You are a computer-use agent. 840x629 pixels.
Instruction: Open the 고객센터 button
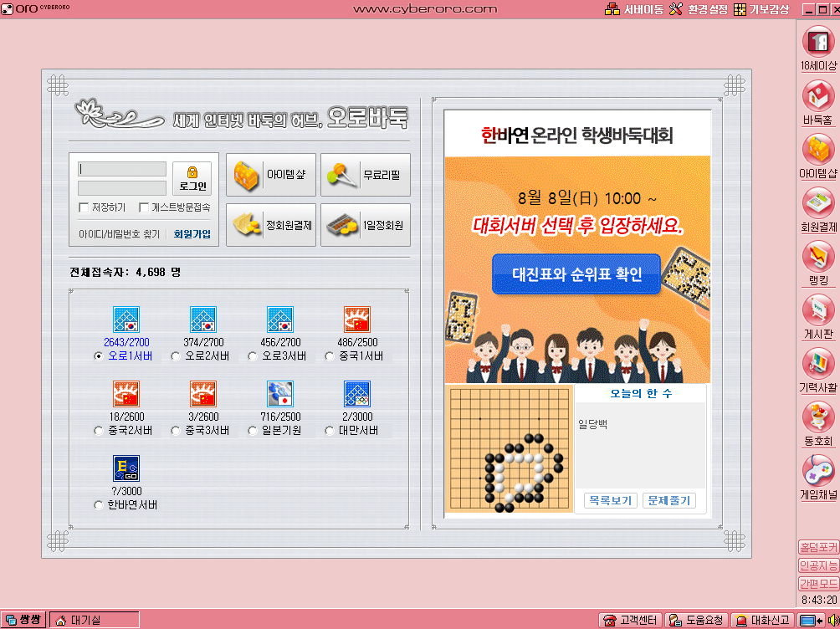pos(631,620)
